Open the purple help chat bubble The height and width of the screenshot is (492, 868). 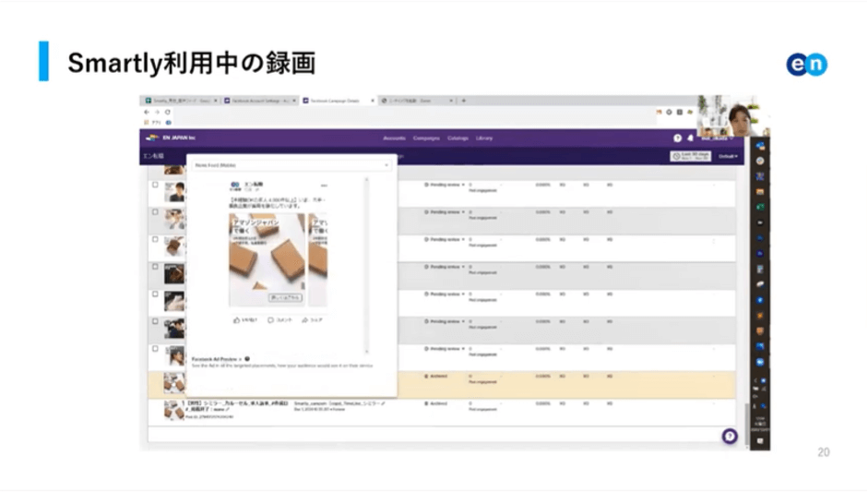point(730,437)
